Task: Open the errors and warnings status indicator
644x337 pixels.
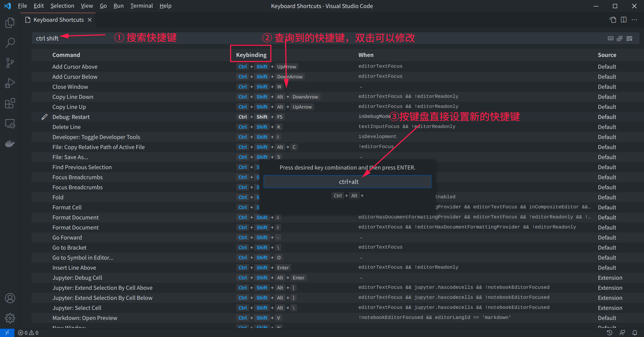Action: click(28, 333)
